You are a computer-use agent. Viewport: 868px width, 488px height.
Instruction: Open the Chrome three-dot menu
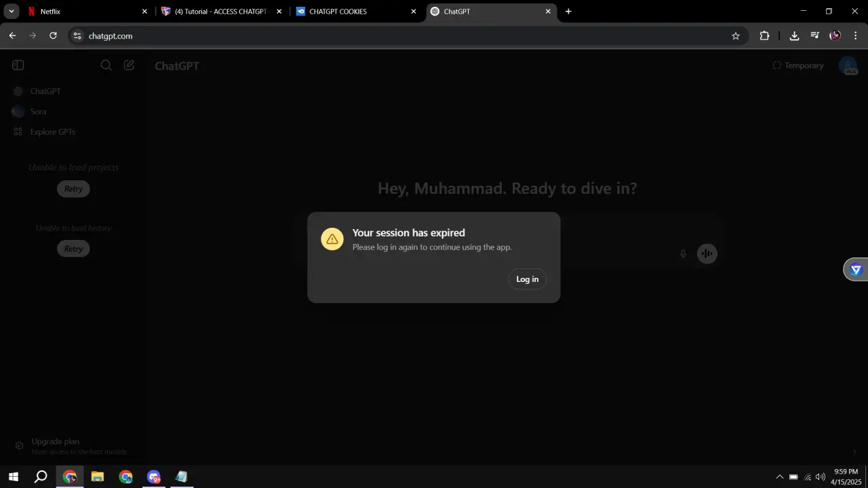click(x=855, y=36)
